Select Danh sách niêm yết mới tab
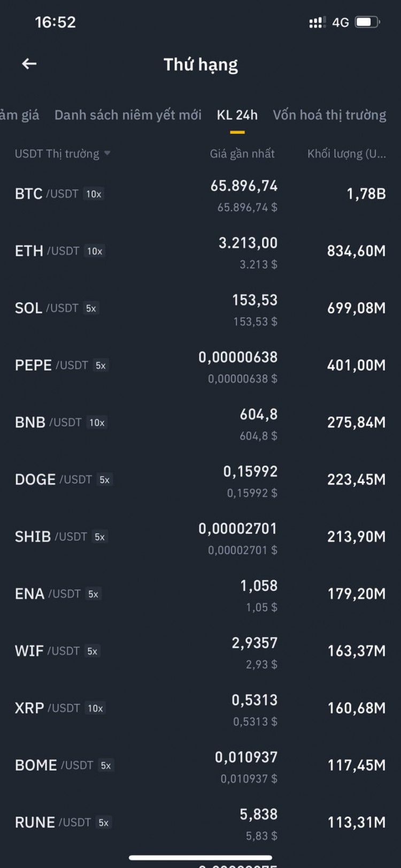The image size is (401, 868). (128, 115)
